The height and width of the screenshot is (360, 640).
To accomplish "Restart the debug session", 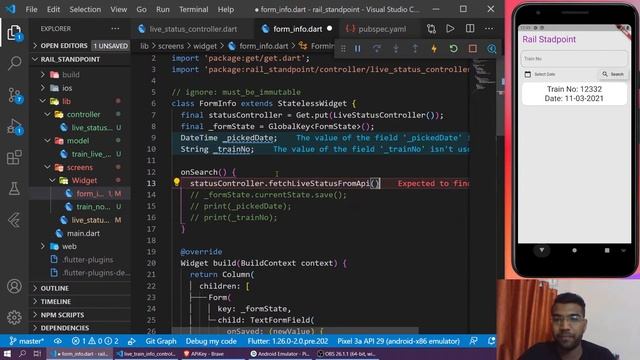I will tap(453, 49).
